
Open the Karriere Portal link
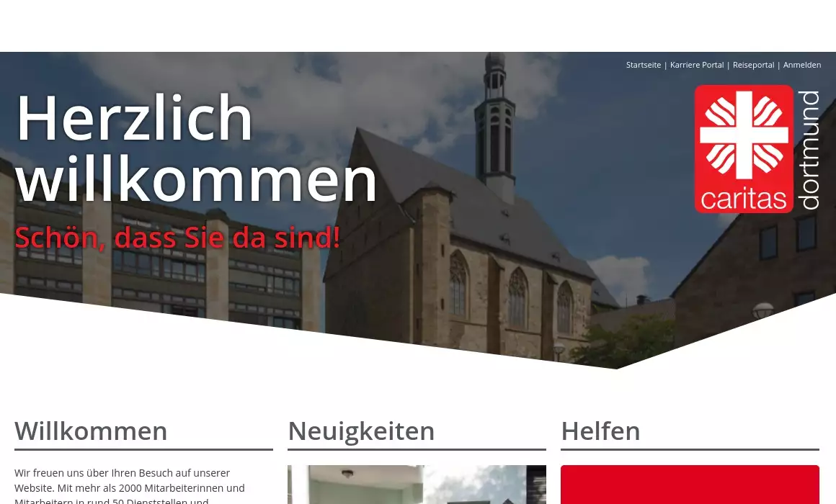click(x=696, y=65)
